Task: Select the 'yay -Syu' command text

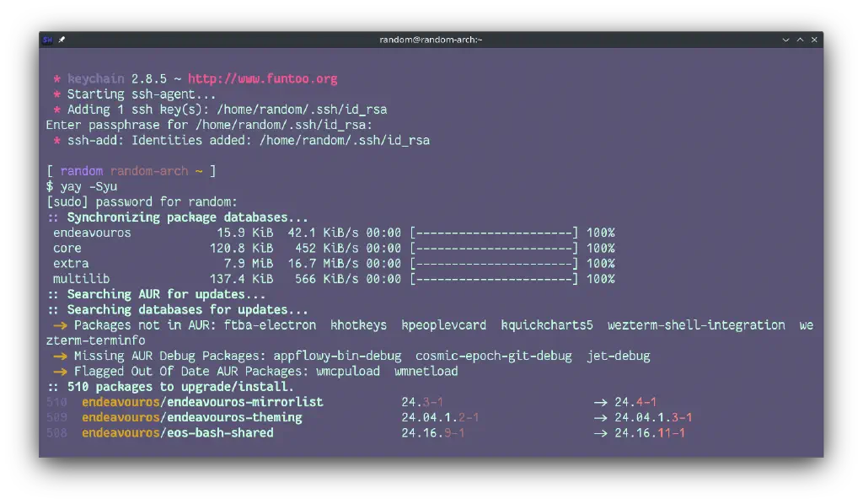Action: coord(88,186)
